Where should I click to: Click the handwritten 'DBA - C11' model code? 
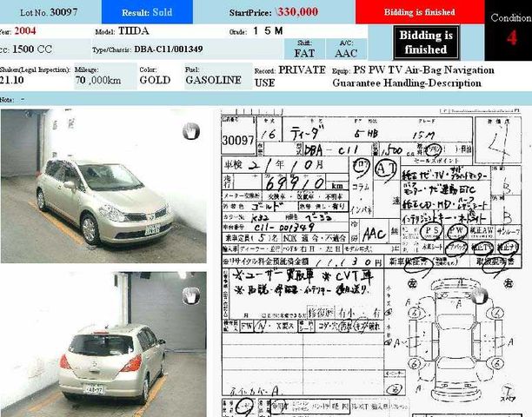click(x=331, y=149)
